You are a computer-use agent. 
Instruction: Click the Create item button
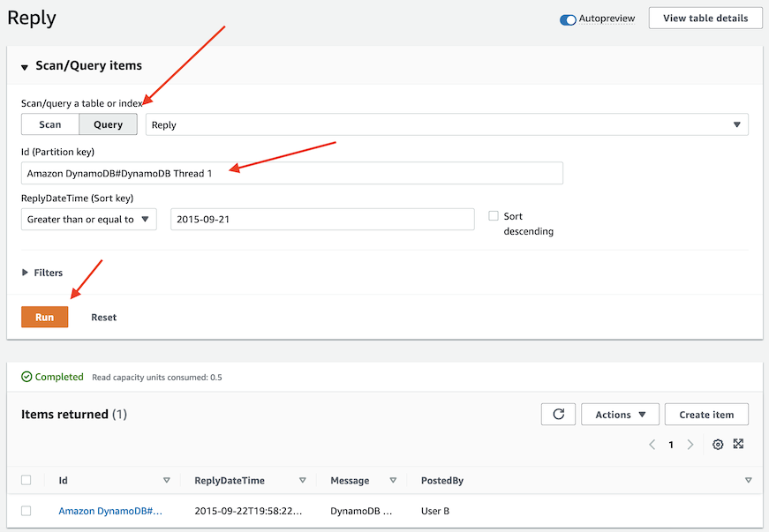tap(706, 415)
